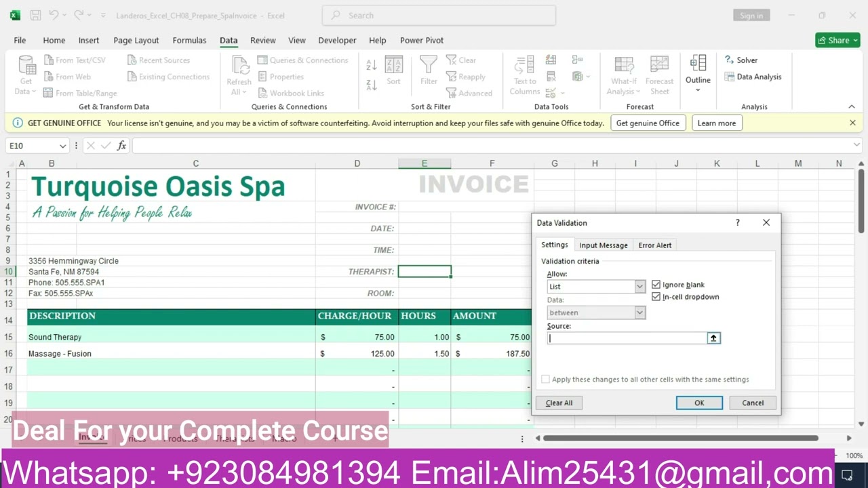Click the Save icon in title bar
The image size is (868, 488).
pos(36,15)
